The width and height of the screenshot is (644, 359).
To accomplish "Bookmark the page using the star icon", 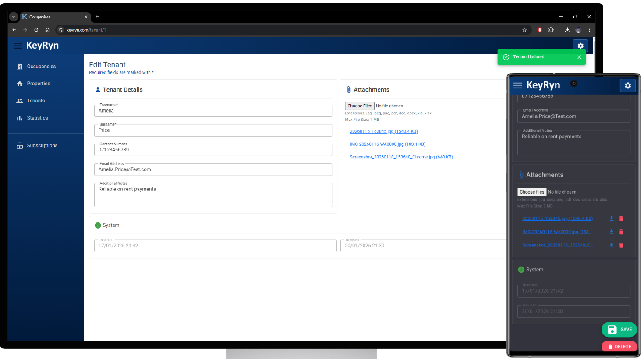I will click(524, 30).
